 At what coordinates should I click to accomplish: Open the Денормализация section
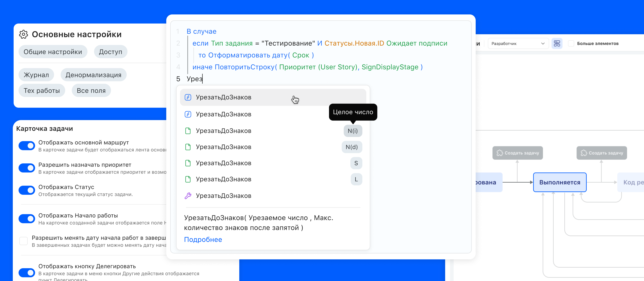tap(93, 74)
